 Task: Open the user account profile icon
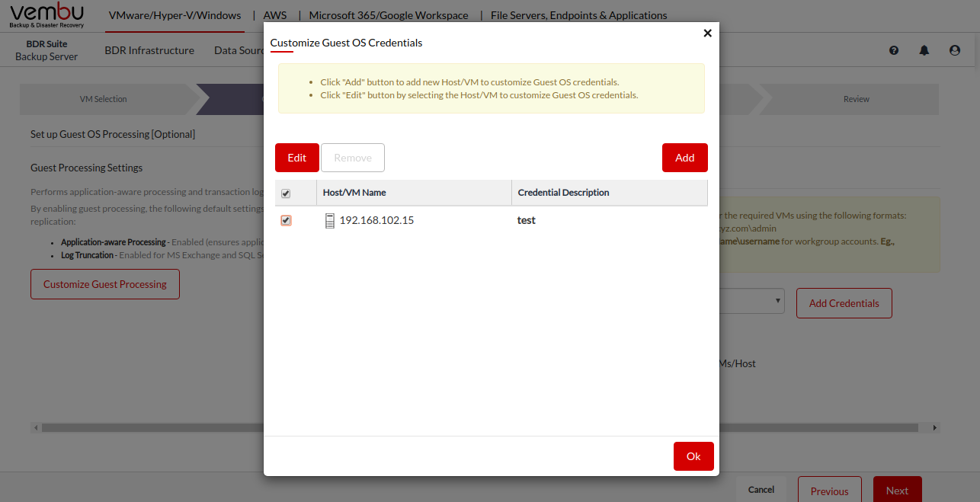[955, 50]
